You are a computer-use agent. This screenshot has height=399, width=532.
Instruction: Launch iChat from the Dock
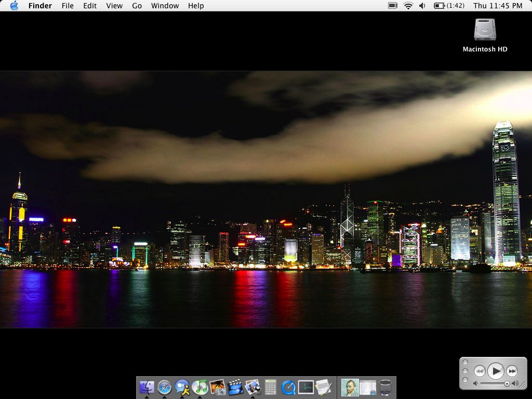pos(182,387)
